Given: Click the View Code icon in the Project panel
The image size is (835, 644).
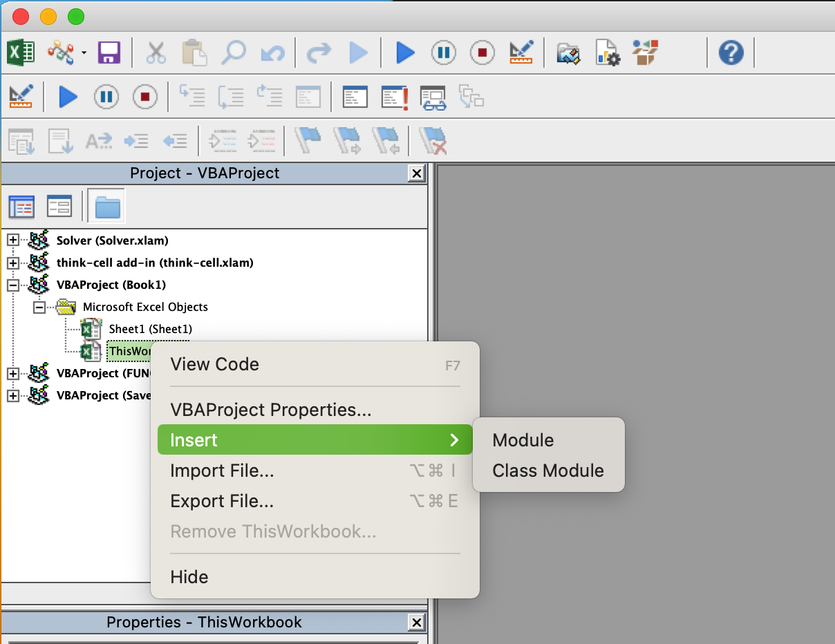Looking at the screenshot, I should tap(21, 207).
